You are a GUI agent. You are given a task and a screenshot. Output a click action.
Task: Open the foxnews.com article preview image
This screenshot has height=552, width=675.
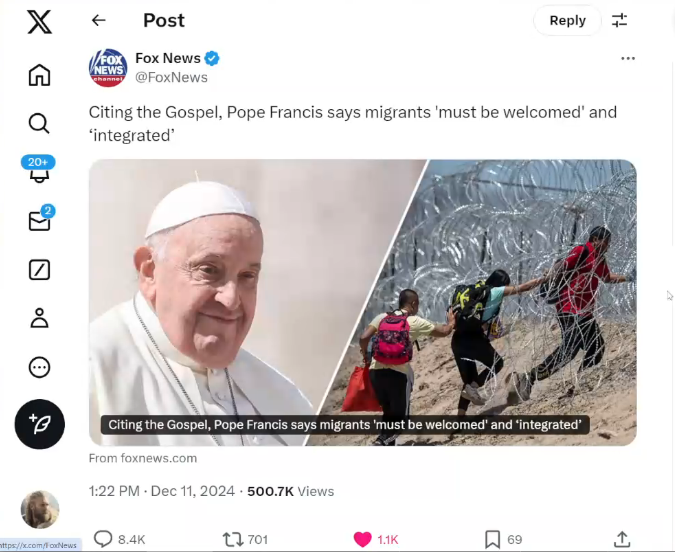click(362, 302)
